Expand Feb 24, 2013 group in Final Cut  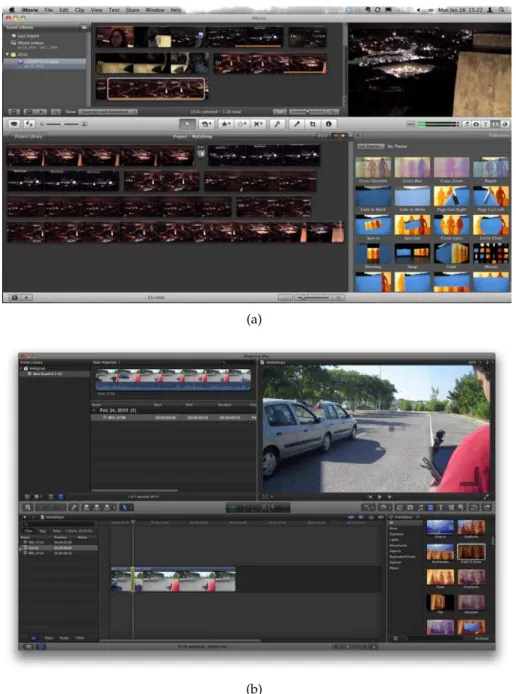coord(94,410)
